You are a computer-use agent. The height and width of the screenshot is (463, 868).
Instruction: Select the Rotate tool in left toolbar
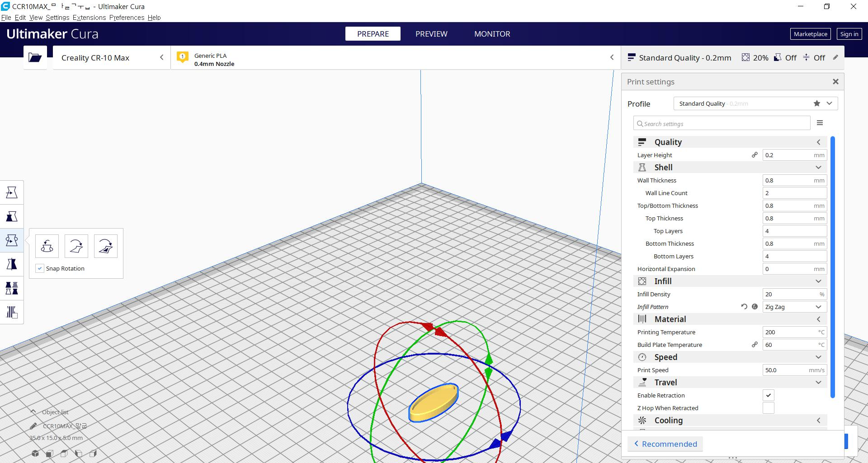click(x=12, y=240)
